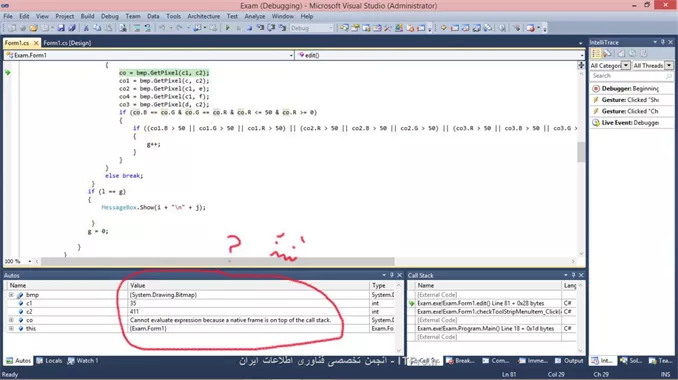678x380 pixels.
Task: Click the Comment selection icon
Action: [x=137, y=28]
